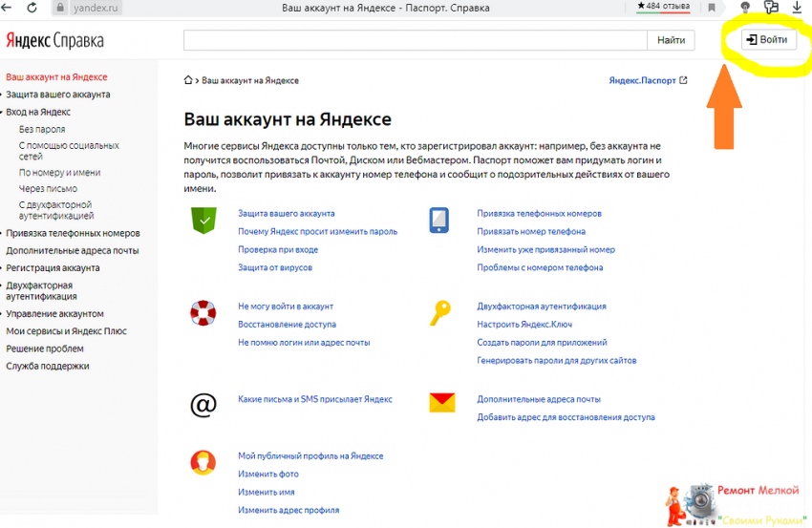Reload the page with browser refresh icon
The width and height of the screenshot is (812, 528).
pos(32,8)
